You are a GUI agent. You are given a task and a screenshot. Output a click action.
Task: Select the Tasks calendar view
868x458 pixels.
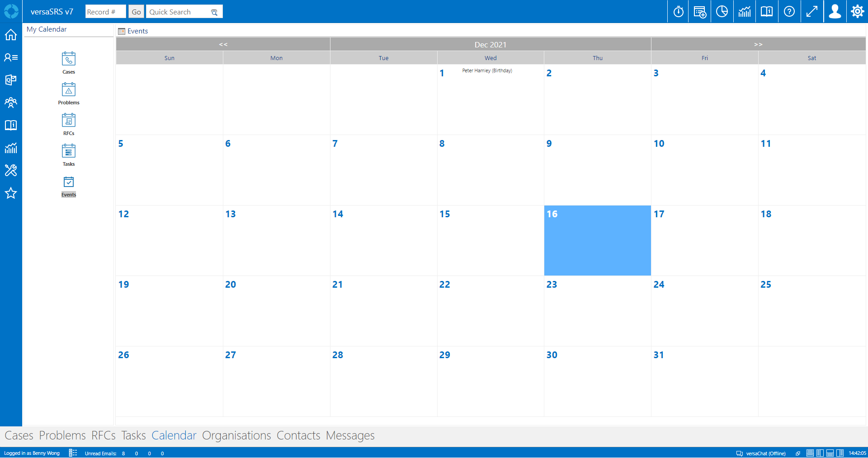click(69, 155)
